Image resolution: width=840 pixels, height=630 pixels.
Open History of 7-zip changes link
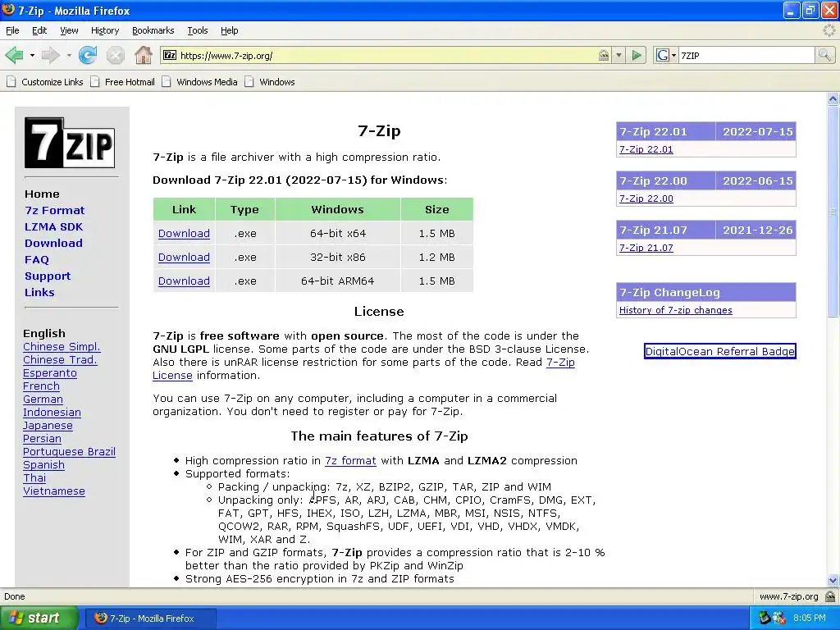pyautogui.click(x=676, y=310)
